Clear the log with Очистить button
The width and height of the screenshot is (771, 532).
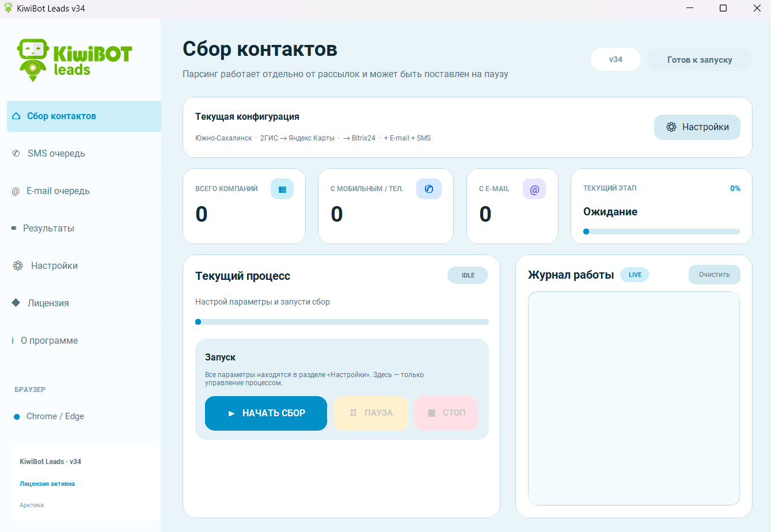coord(715,275)
